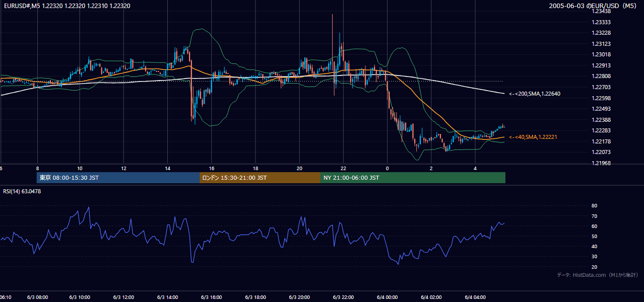Image resolution: width=644 pixels, height=302 pixels.
Task: Click the 1.23018 price axis label
Action: [602, 55]
